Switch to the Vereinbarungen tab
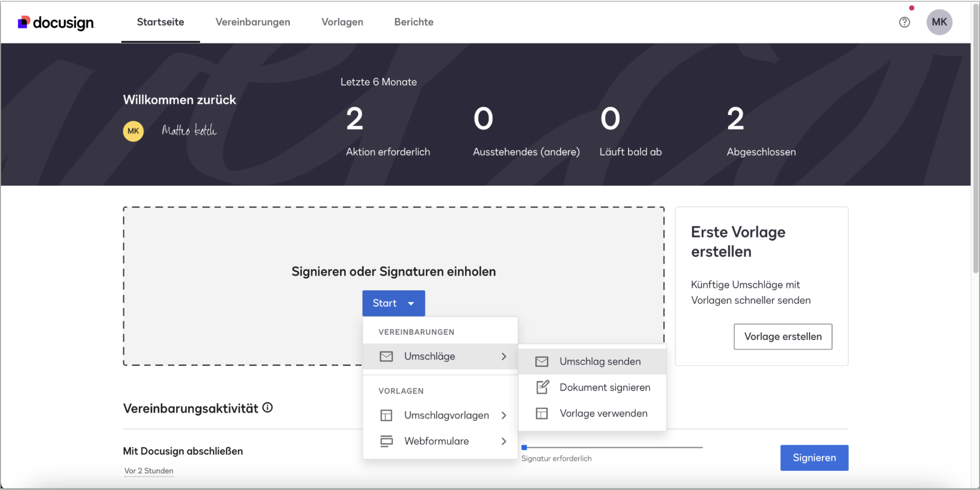The height and width of the screenshot is (490, 980). [x=253, y=22]
